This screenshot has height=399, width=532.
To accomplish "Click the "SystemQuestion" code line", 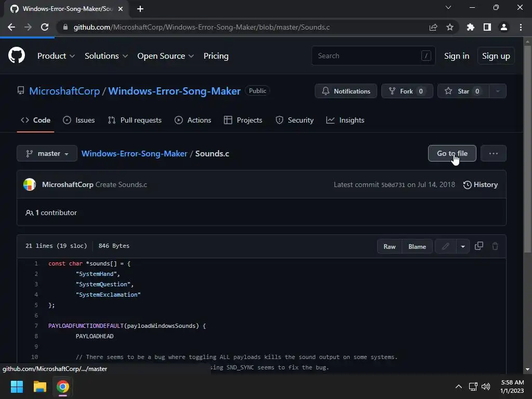I will (x=105, y=284).
